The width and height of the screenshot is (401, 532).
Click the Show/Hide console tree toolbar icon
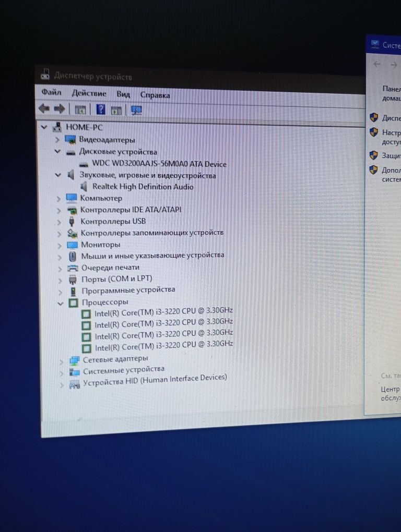(x=80, y=110)
